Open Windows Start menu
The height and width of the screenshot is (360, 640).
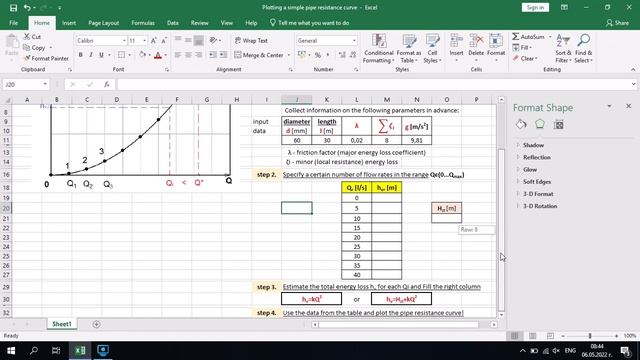point(11,351)
